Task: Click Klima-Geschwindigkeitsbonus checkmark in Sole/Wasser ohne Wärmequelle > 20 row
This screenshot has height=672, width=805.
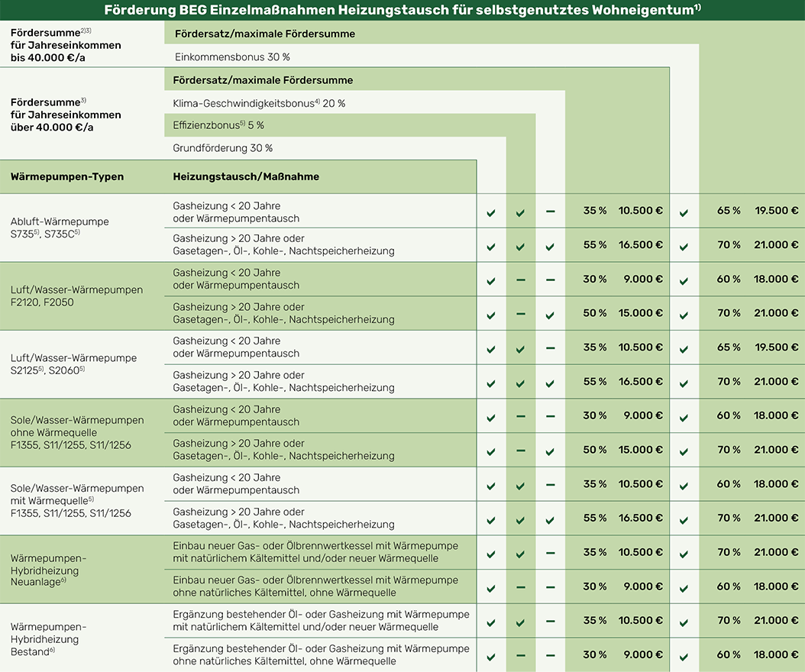Action: [550, 452]
